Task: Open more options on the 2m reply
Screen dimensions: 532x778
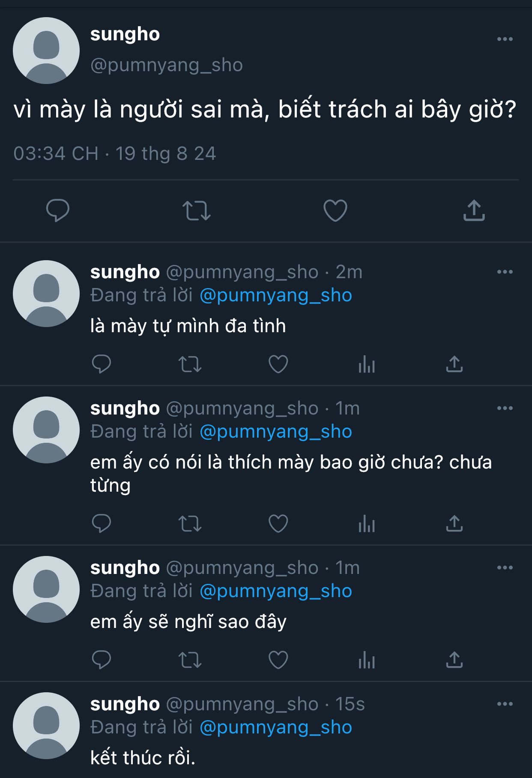Action: pyautogui.click(x=505, y=272)
